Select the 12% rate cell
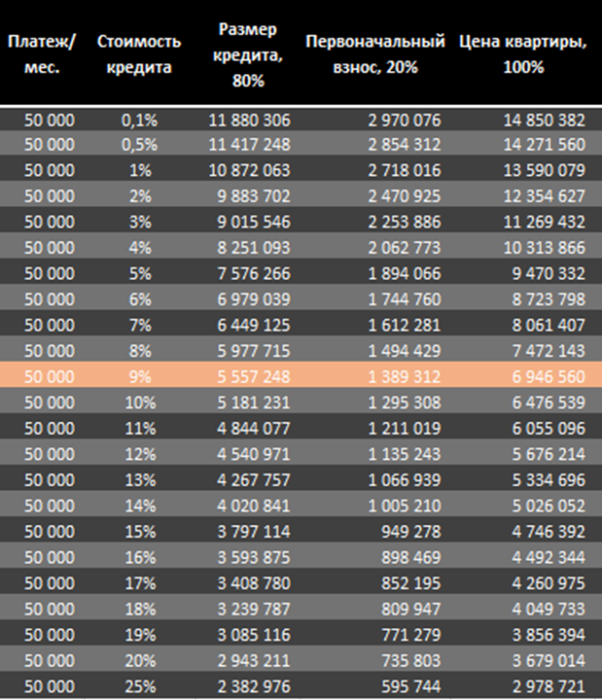Image resolution: width=602 pixels, height=700 pixels. point(140,454)
